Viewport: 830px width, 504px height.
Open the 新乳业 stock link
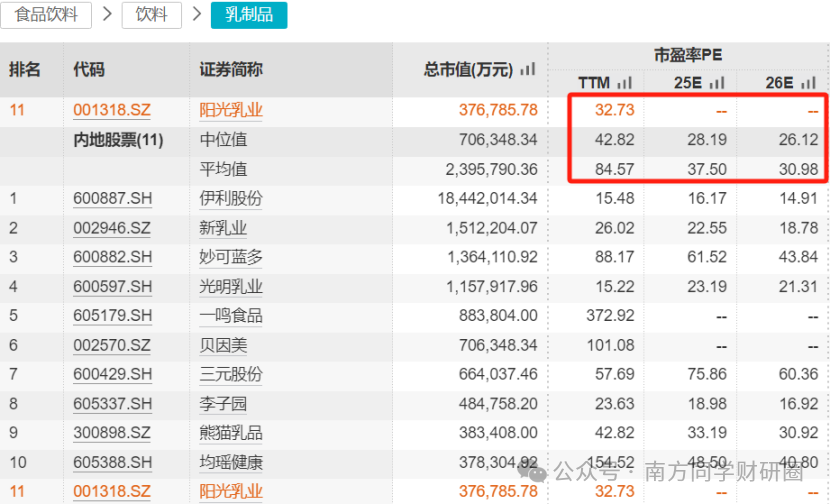223,228
